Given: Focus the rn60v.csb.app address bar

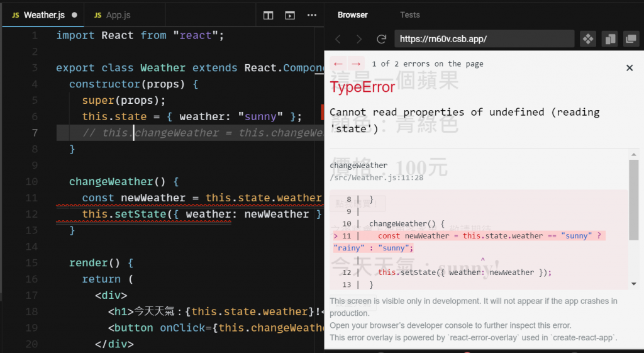Looking at the screenshot, I should click(484, 39).
